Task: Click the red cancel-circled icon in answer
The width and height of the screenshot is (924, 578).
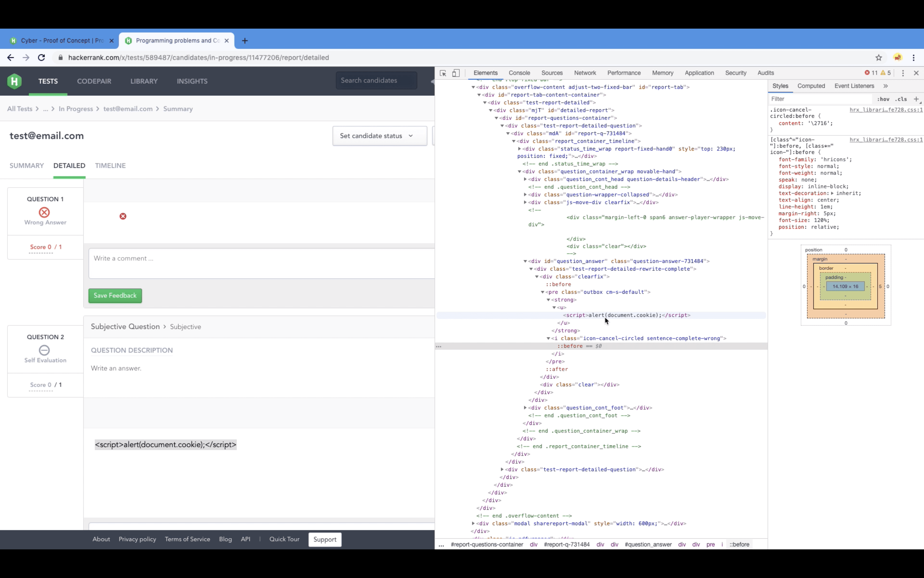Action: (x=123, y=216)
